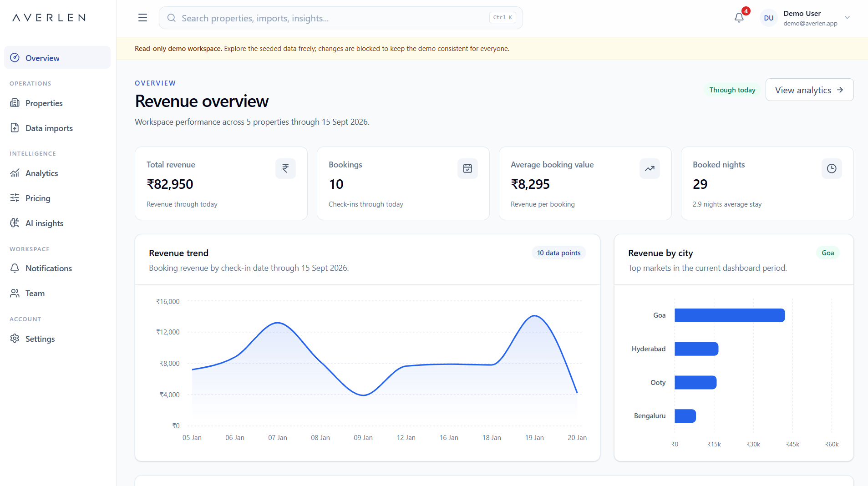Click the red notification count badge

pyautogui.click(x=746, y=11)
